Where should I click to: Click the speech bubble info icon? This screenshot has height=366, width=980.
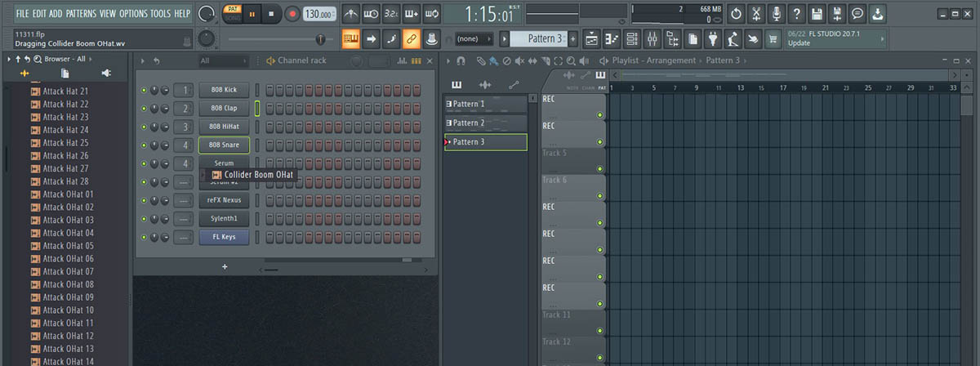(x=857, y=14)
